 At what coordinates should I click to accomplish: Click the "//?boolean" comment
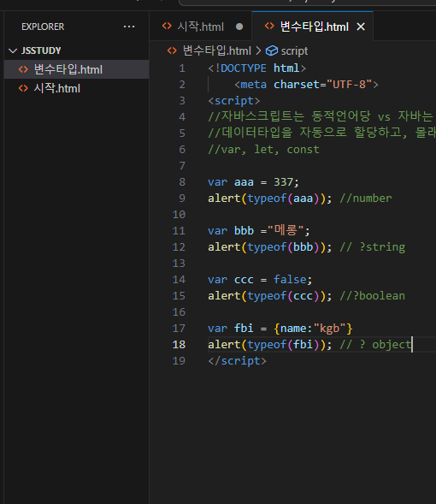pos(373,296)
